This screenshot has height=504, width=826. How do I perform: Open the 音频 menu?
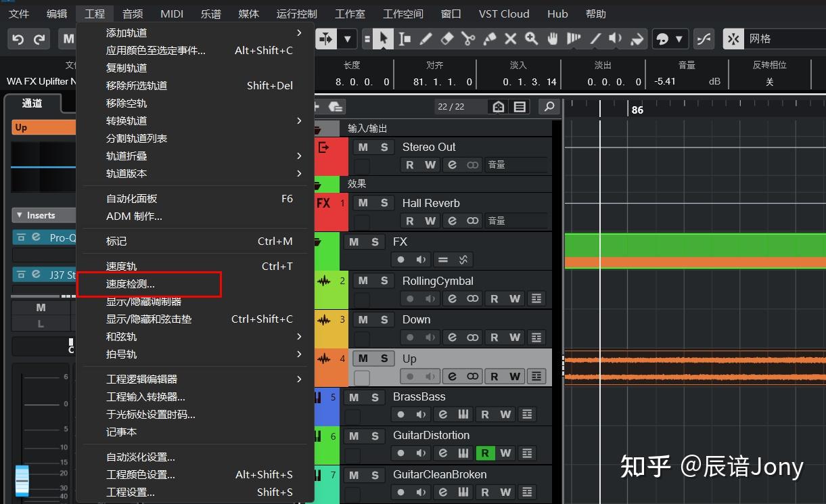133,14
